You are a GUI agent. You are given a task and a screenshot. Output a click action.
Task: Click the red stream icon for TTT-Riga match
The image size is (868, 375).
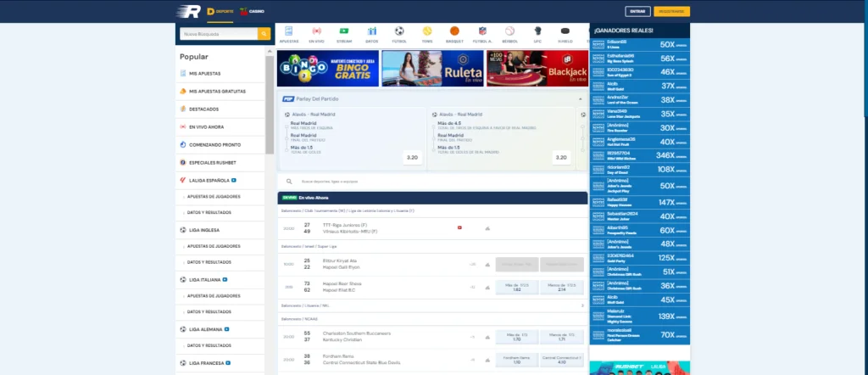(x=459, y=227)
